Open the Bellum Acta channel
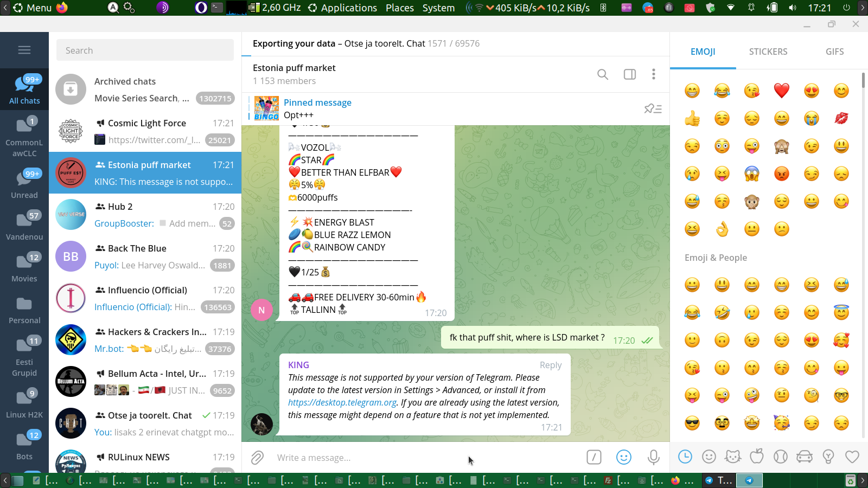 [145, 382]
